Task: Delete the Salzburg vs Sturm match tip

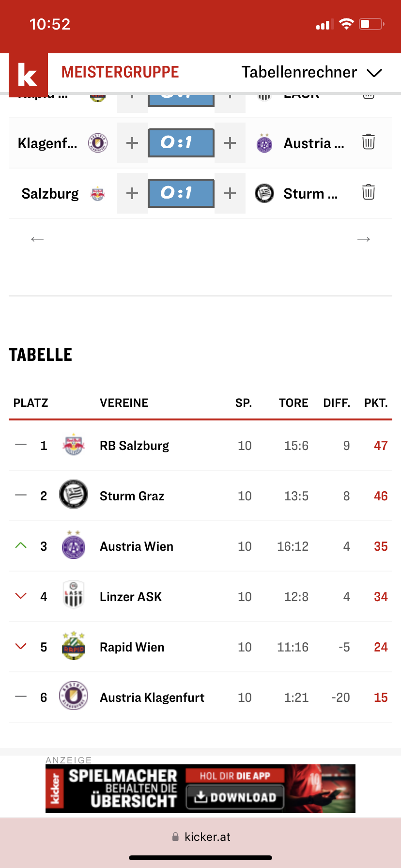Action: tap(369, 192)
